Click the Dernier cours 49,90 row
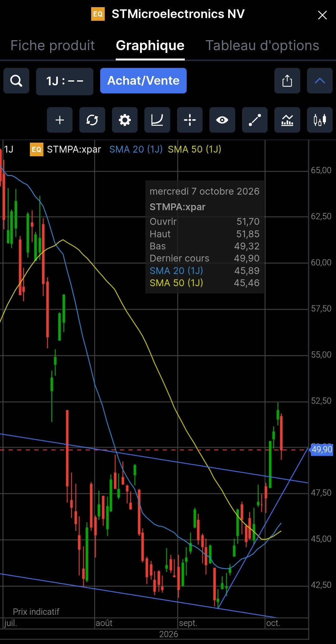 point(204,258)
